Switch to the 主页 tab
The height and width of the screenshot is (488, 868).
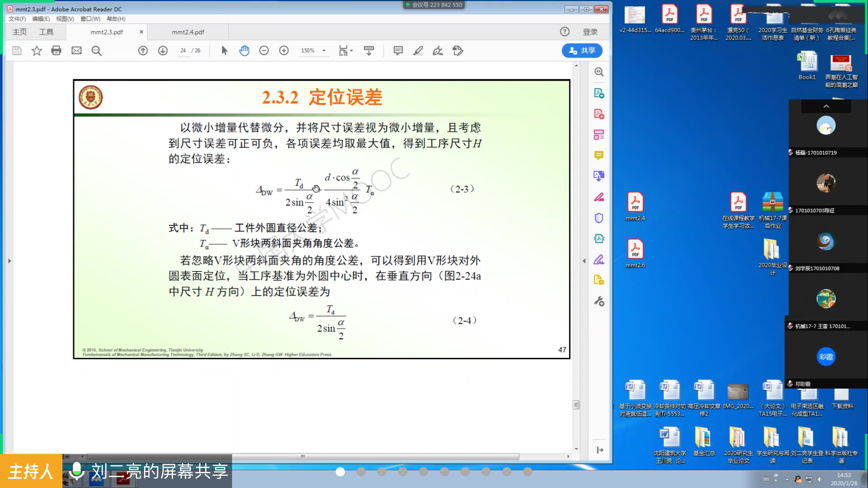point(20,32)
